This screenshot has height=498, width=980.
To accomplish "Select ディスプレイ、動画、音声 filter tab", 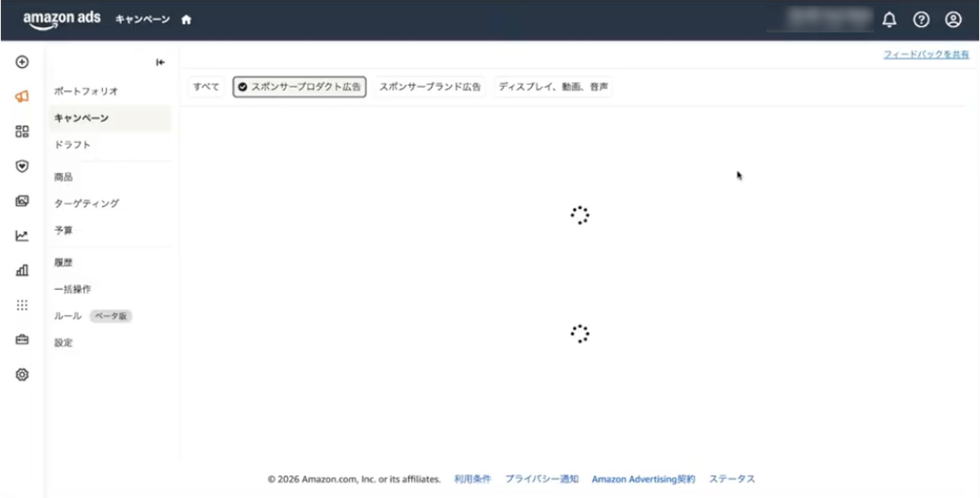I will (553, 87).
